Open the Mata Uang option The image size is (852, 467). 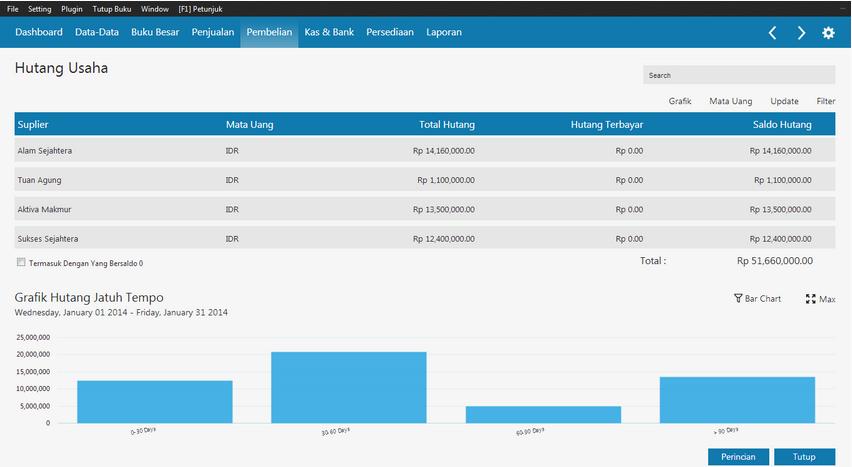coord(730,101)
